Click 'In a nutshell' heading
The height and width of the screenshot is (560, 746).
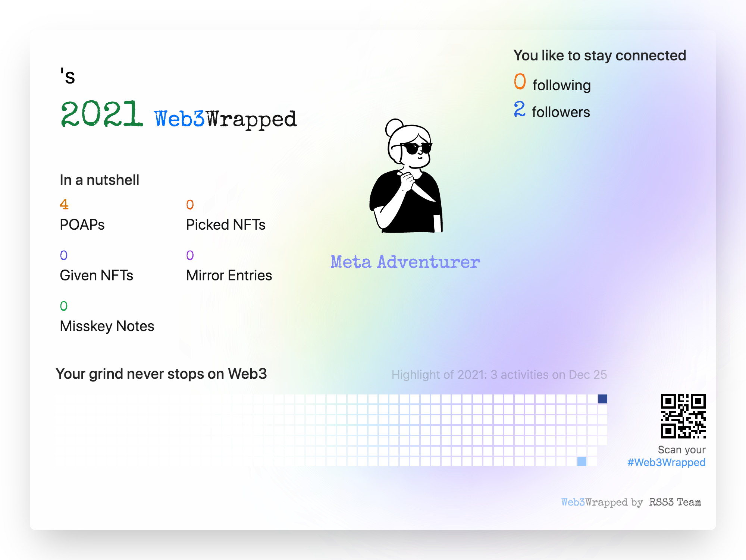[99, 180]
